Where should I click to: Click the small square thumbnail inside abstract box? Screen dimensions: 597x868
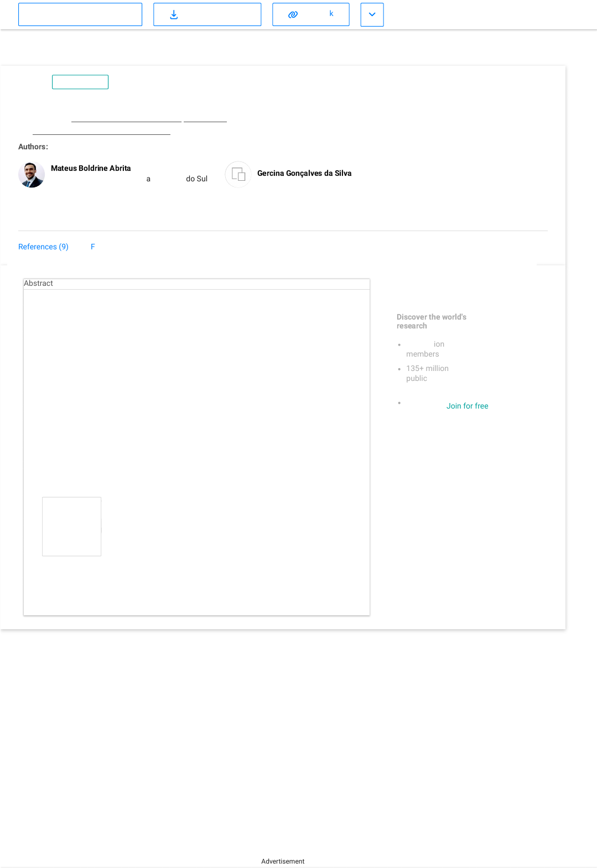(72, 526)
